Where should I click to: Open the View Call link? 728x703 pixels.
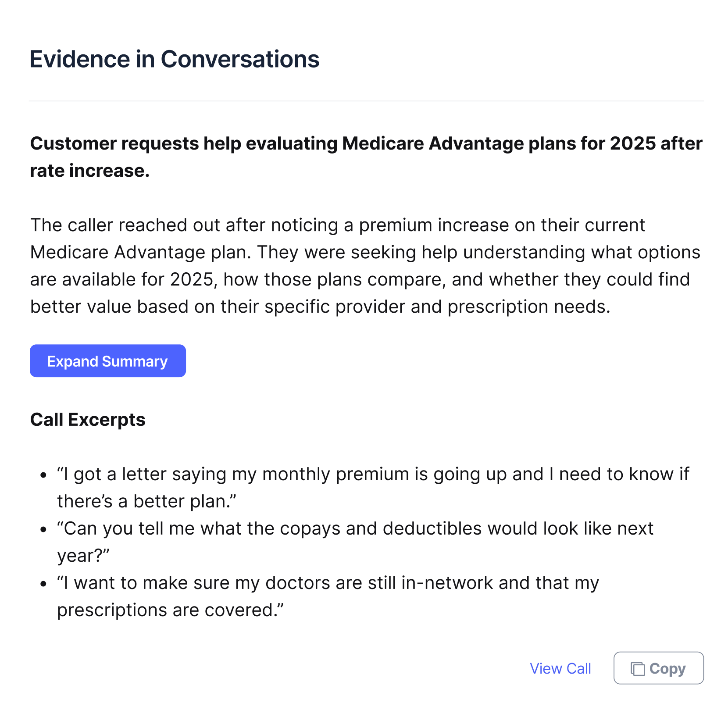pyautogui.click(x=560, y=668)
